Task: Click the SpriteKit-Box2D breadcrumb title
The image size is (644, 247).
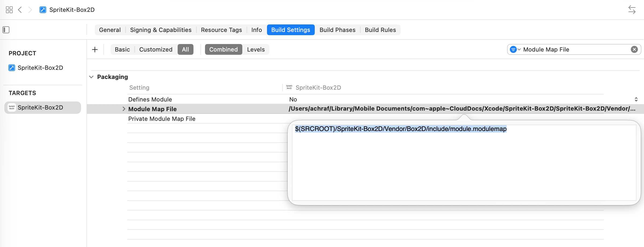Action: 72,10
